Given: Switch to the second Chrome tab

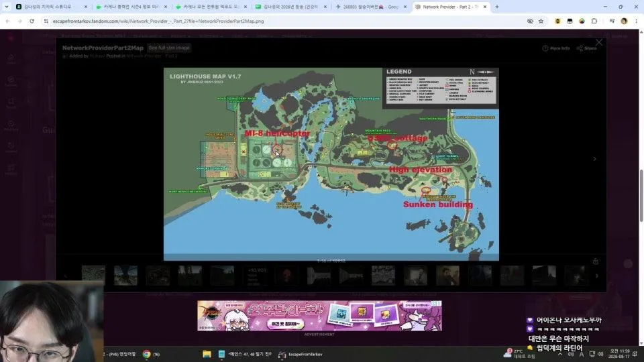Looking at the screenshot, I should pos(131,7).
